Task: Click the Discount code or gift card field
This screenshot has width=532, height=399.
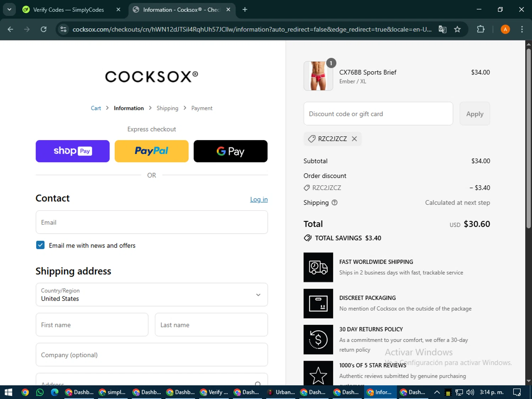Action: click(378, 114)
